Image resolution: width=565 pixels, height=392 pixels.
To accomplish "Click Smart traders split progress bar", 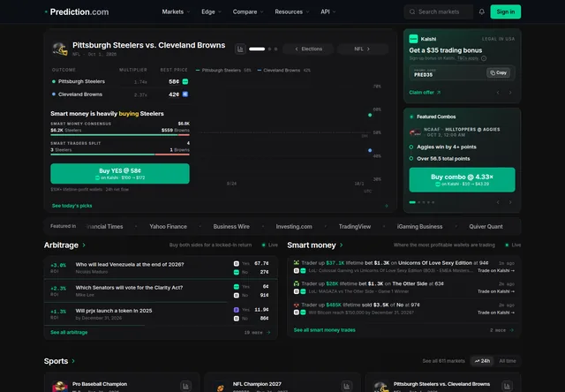I will pyautogui.click(x=120, y=155).
